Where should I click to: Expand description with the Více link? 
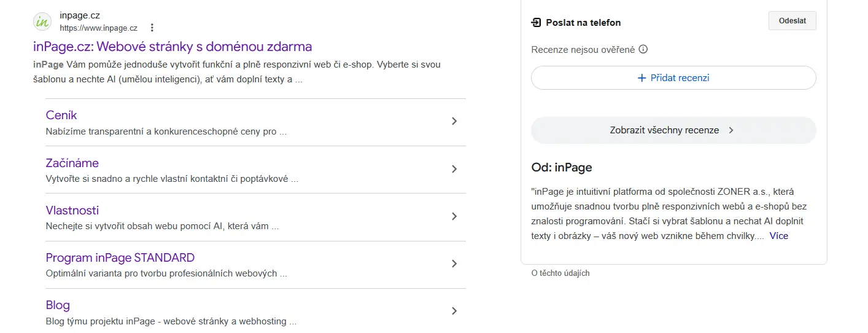point(778,236)
